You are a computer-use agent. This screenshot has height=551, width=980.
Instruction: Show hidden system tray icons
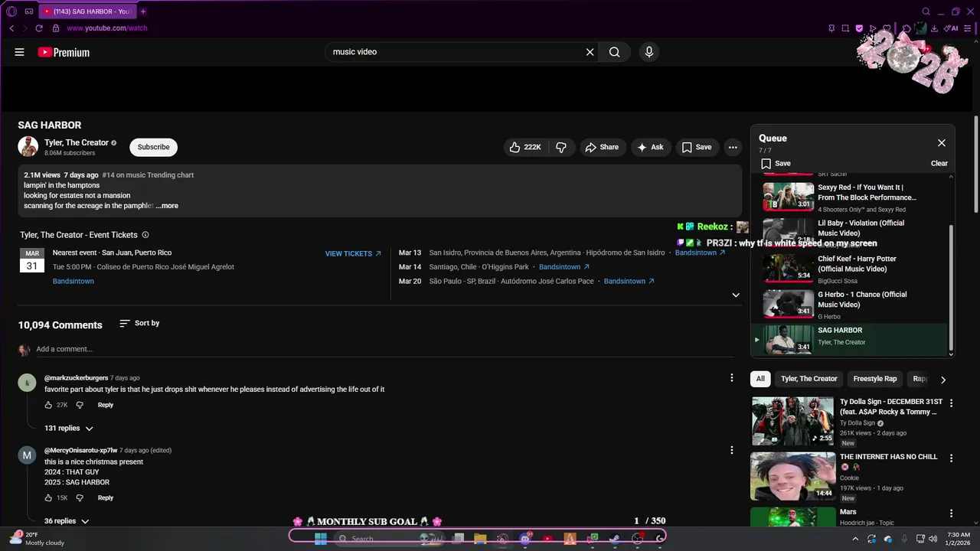click(855, 539)
